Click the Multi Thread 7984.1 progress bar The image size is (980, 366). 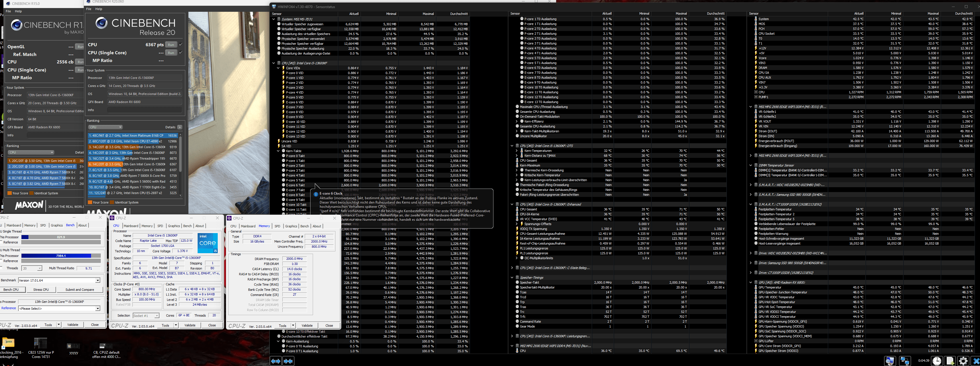61,256
